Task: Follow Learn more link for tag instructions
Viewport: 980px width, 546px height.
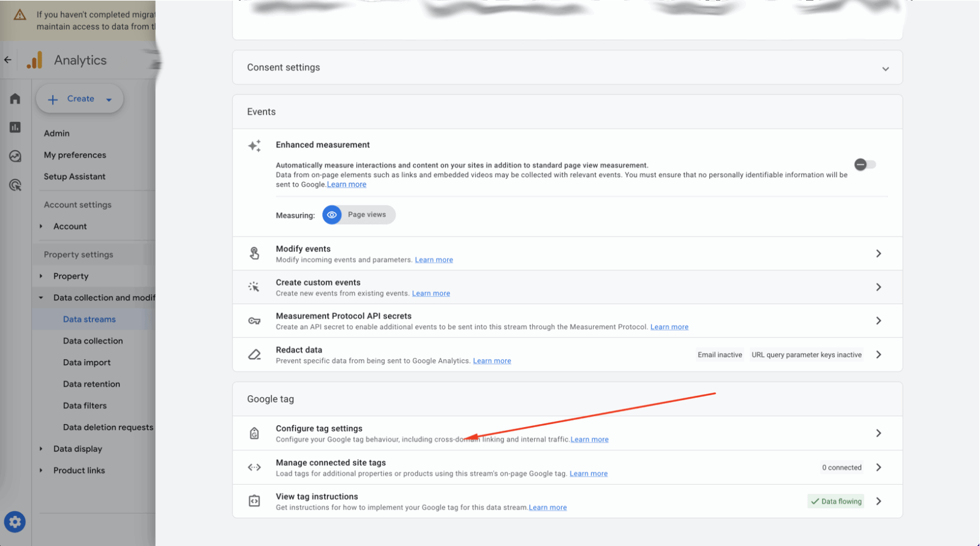Action: click(x=548, y=507)
